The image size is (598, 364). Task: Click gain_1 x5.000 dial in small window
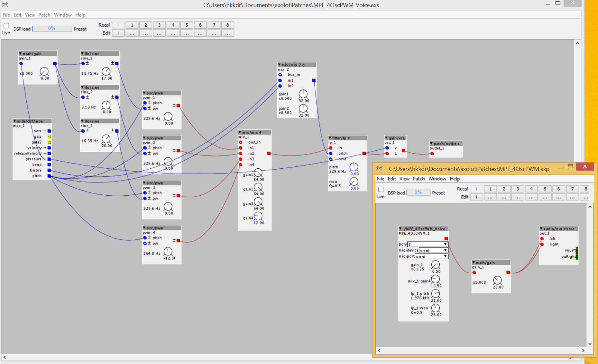point(497,280)
